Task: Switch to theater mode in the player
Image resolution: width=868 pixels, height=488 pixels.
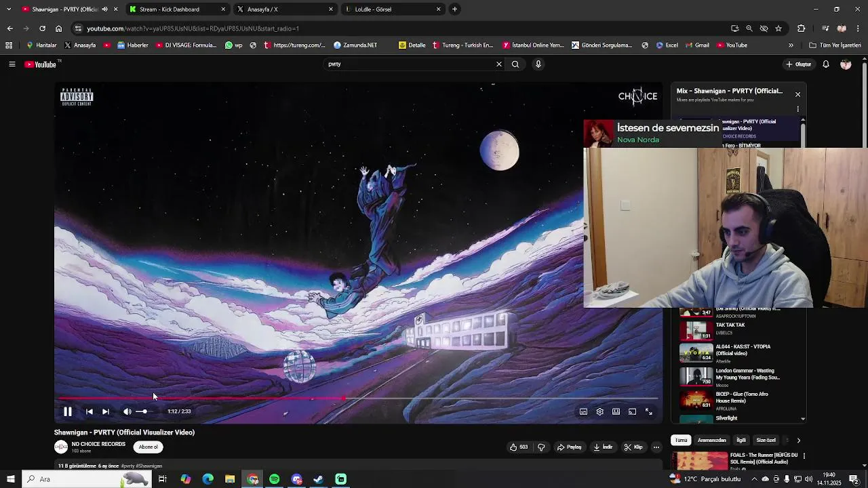Action: click(616, 411)
